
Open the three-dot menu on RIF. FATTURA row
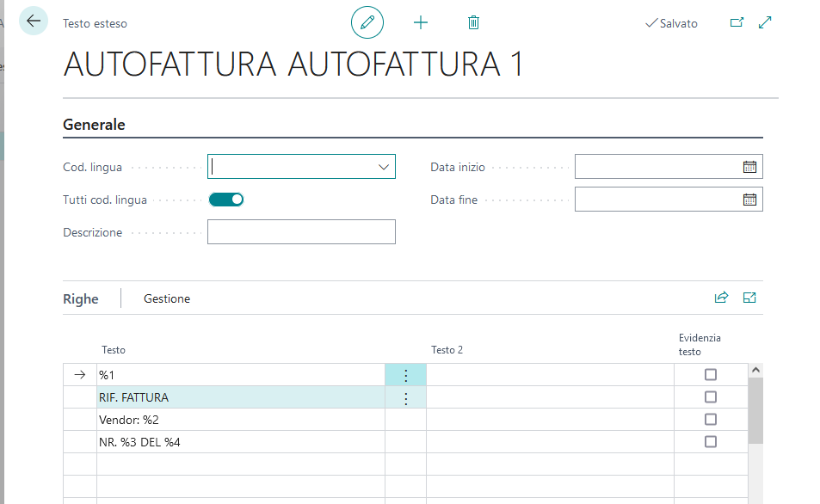[406, 398]
